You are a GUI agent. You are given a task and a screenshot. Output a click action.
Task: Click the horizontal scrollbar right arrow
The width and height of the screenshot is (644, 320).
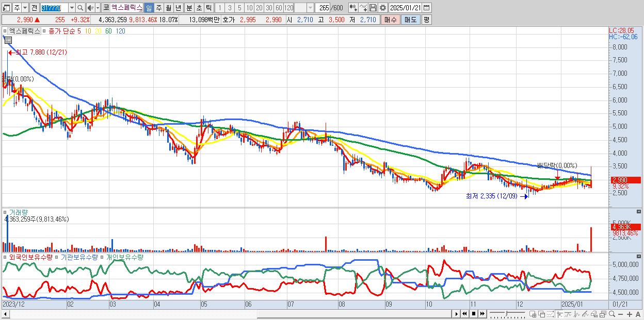[457, 314]
